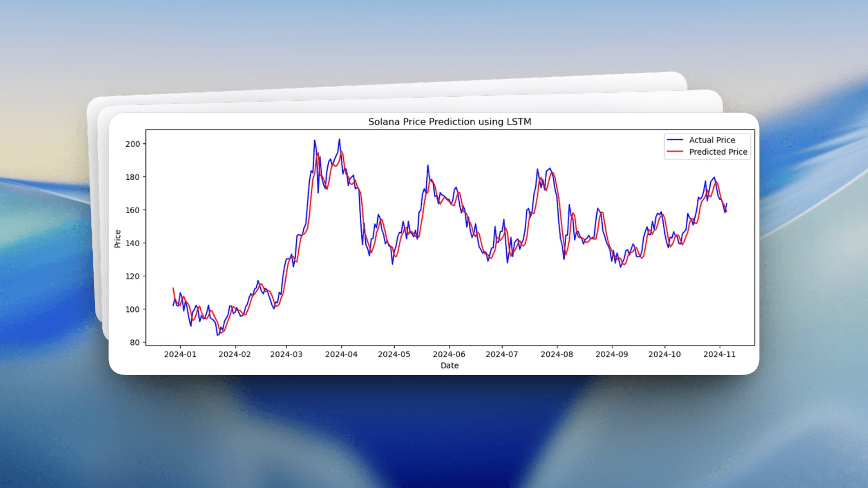This screenshot has height=488, width=868.
Task: Click the red line sample in legend
Action: 676,152
